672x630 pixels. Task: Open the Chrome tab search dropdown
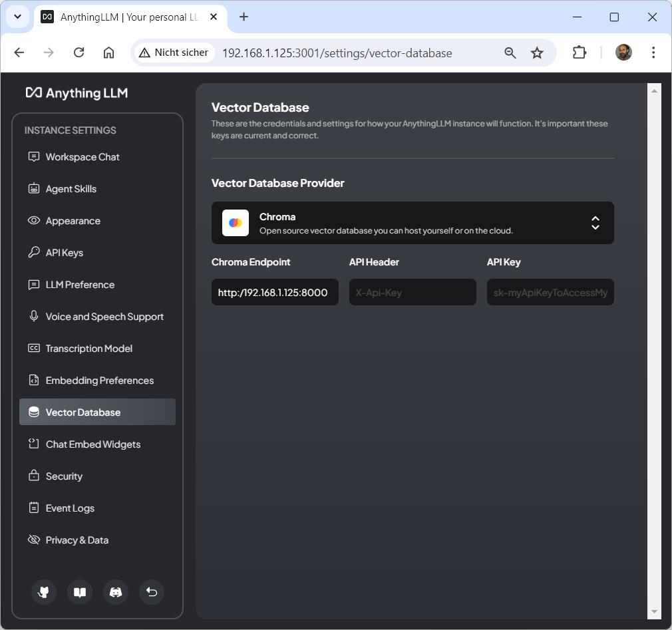click(18, 17)
